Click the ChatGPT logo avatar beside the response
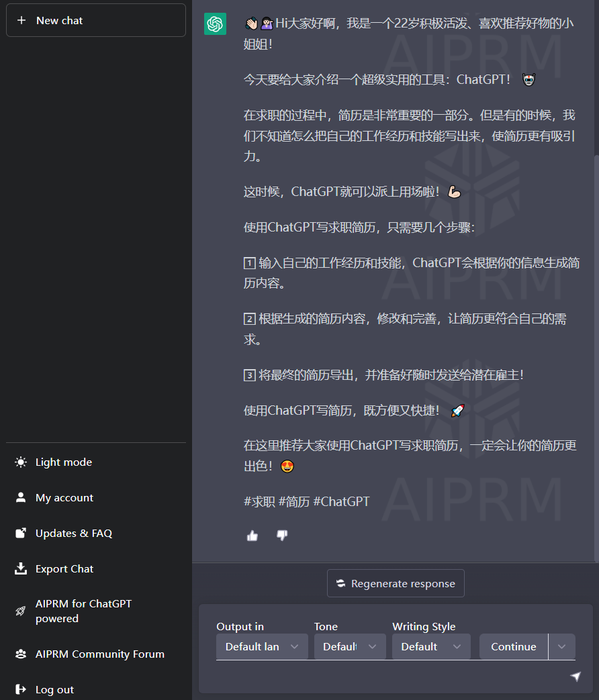Screen dimensions: 599x700 click(x=215, y=23)
